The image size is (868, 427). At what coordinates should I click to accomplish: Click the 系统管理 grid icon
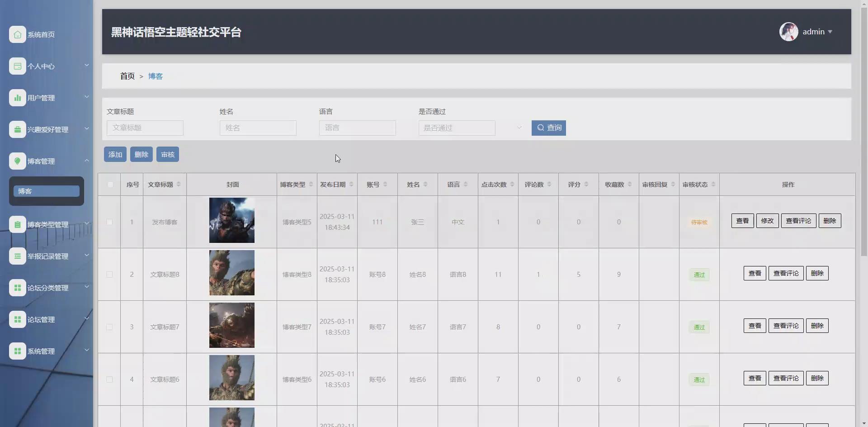click(18, 351)
